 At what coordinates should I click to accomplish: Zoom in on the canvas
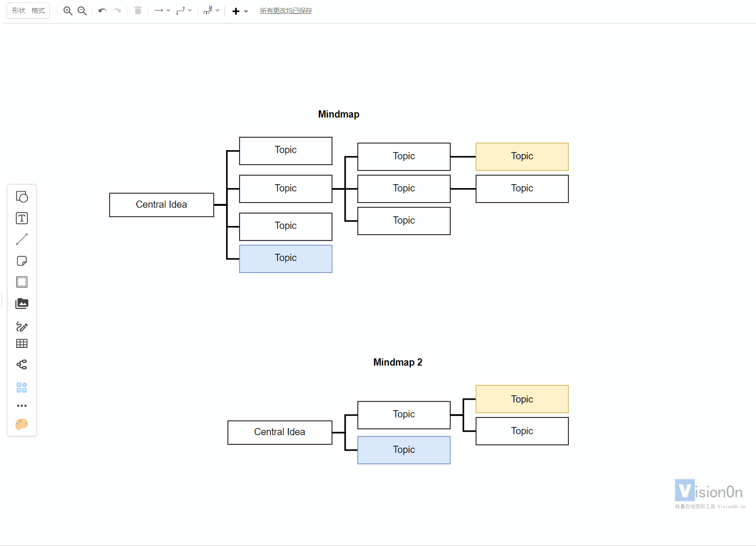click(x=68, y=11)
